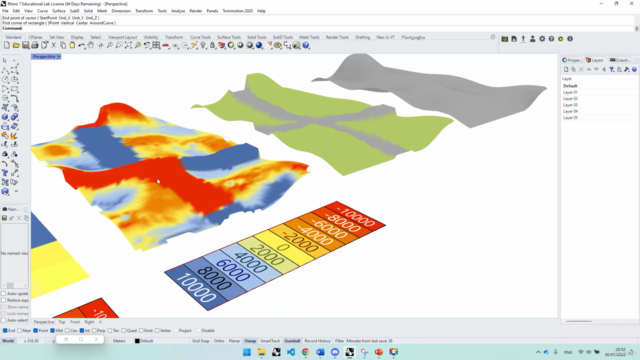Toggle the Quad osnap checkbox

tap(124, 331)
